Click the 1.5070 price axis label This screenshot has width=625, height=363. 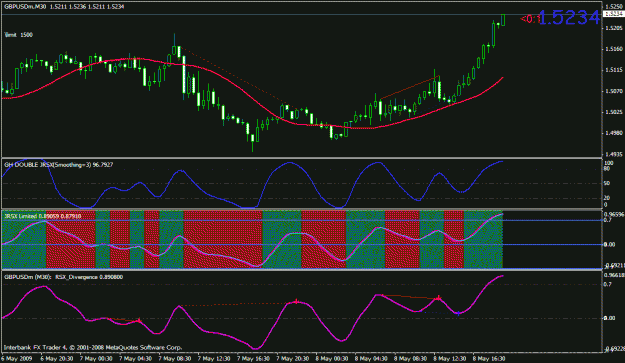(614, 91)
